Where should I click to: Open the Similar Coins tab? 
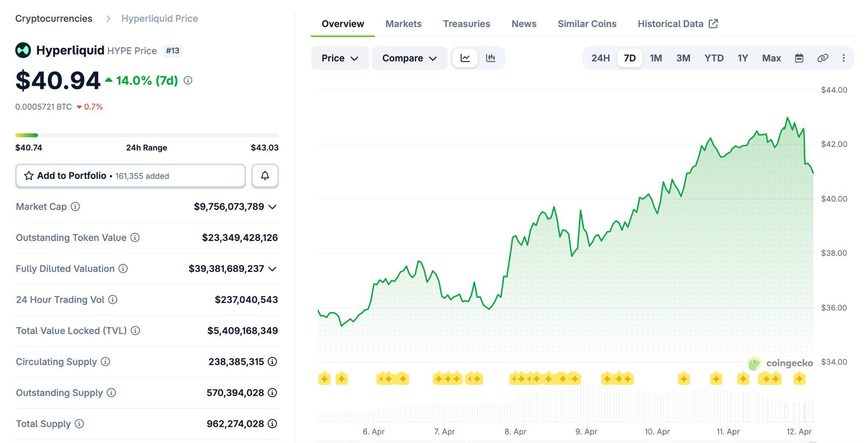587,24
